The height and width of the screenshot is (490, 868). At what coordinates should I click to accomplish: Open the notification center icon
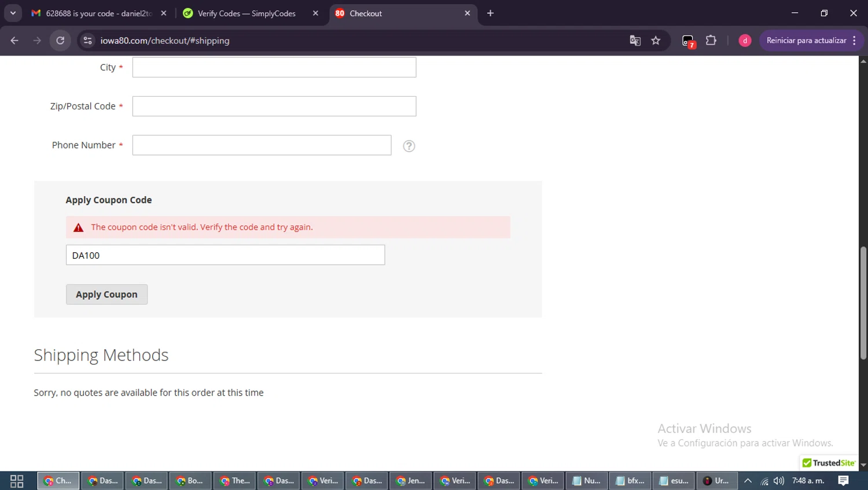[x=844, y=481]
